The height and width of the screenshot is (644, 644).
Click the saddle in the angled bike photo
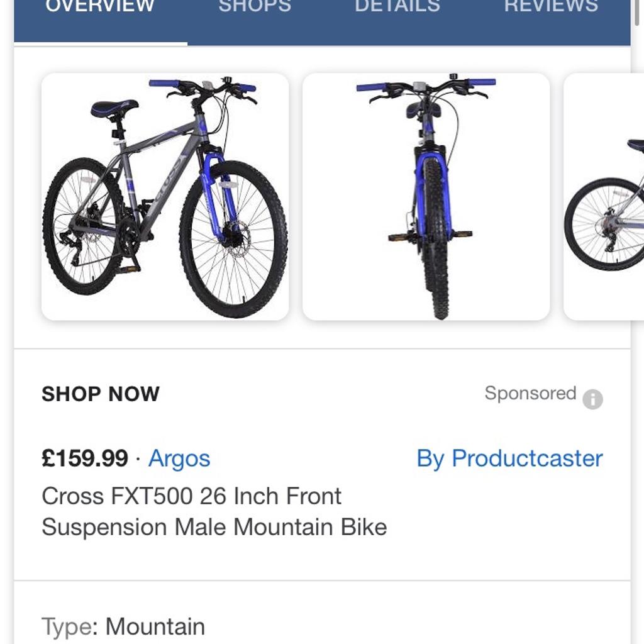click(x=114, y=108)
